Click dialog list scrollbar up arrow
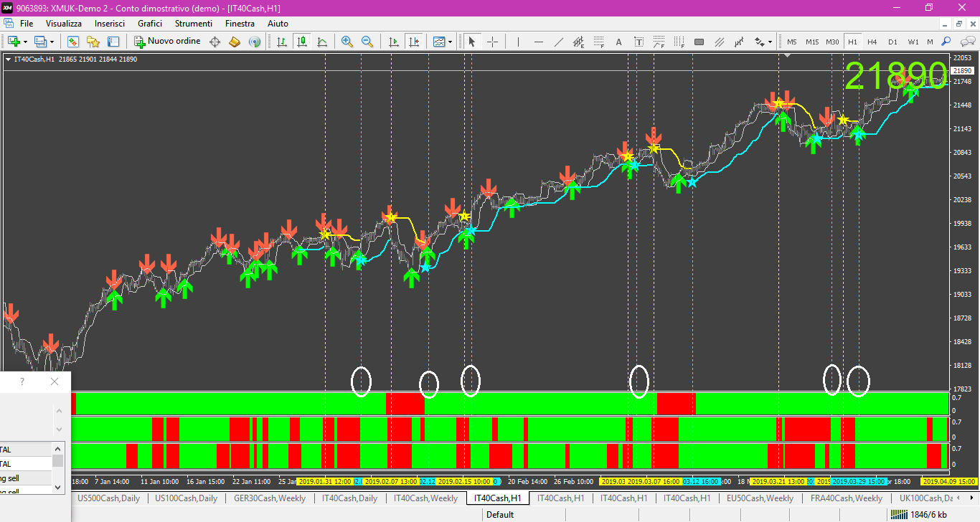Screen dimensions: 980x522 58,447
